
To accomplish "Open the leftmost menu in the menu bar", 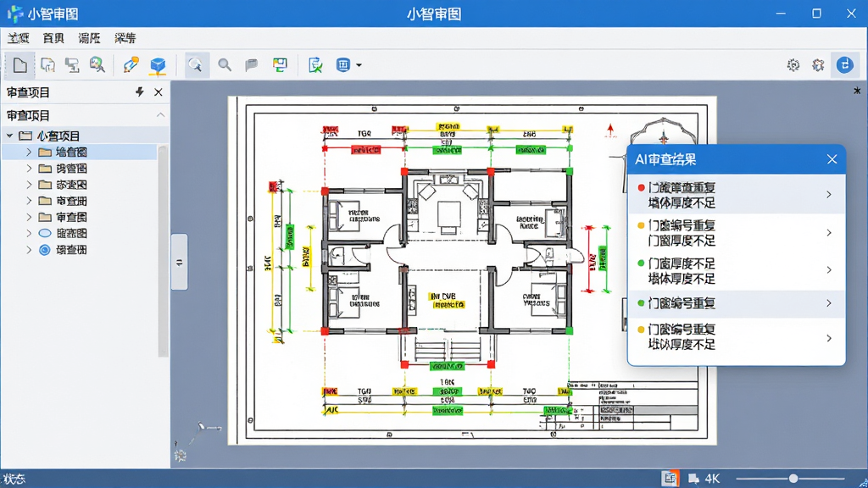I will tap(19, 38).
